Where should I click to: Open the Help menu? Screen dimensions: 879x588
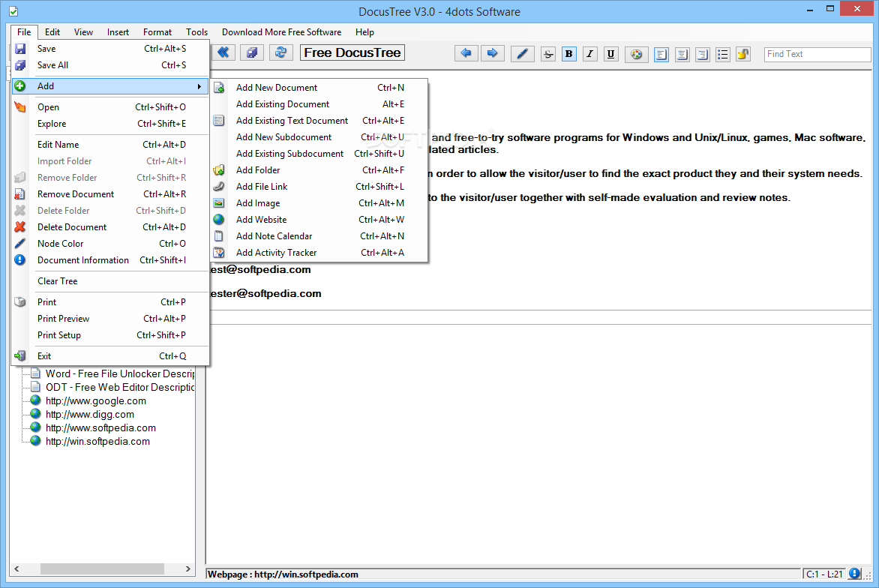[364, 32]
